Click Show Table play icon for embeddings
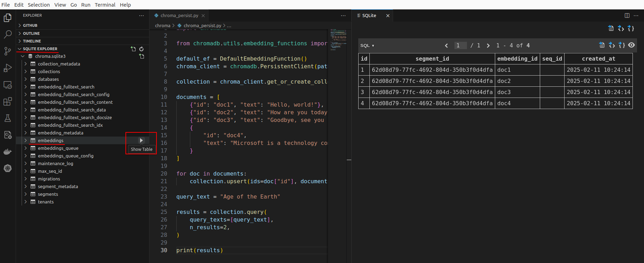The width and height of the screenshot is (644, 263). point(141,140)
